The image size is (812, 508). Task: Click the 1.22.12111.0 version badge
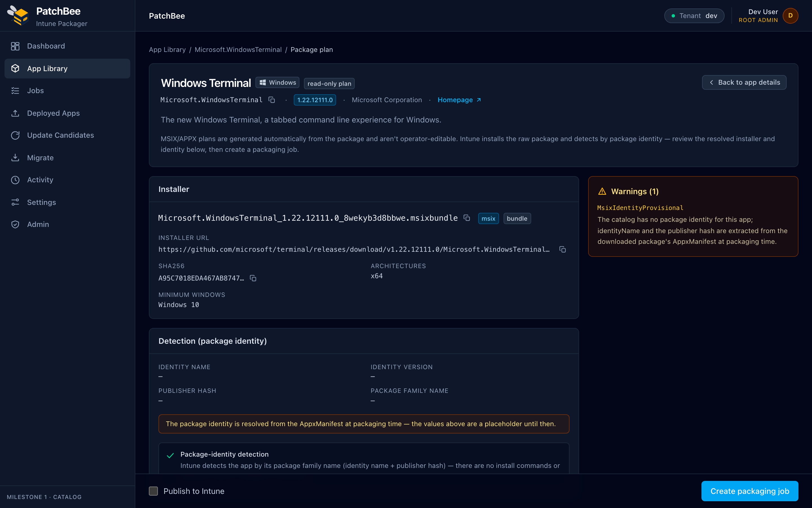[315, 100]
